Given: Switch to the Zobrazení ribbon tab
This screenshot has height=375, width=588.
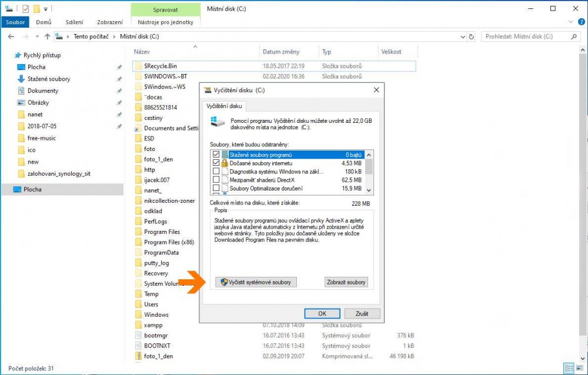Looking at the screenshot, I should click(x=110, y=22).
